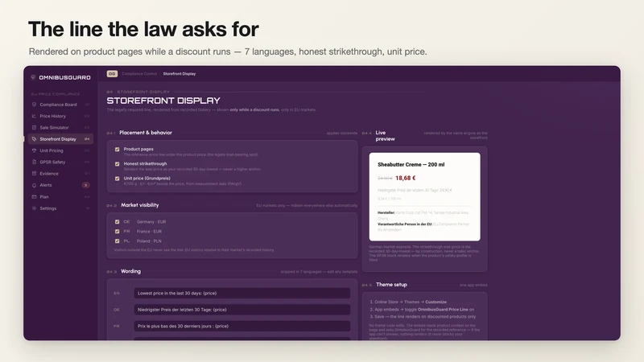Click the 'Live preview' section heading

pyautogui.click(x=385, y=136)
